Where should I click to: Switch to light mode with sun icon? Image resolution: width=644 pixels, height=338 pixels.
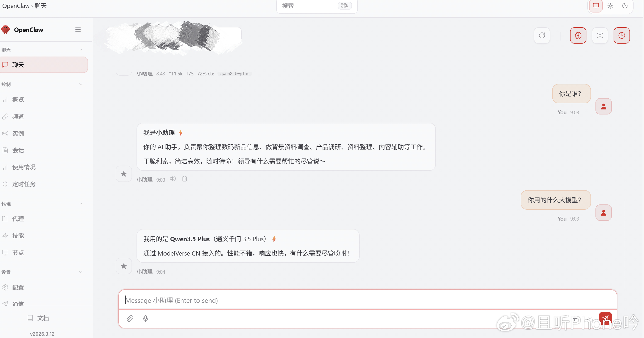610,6
